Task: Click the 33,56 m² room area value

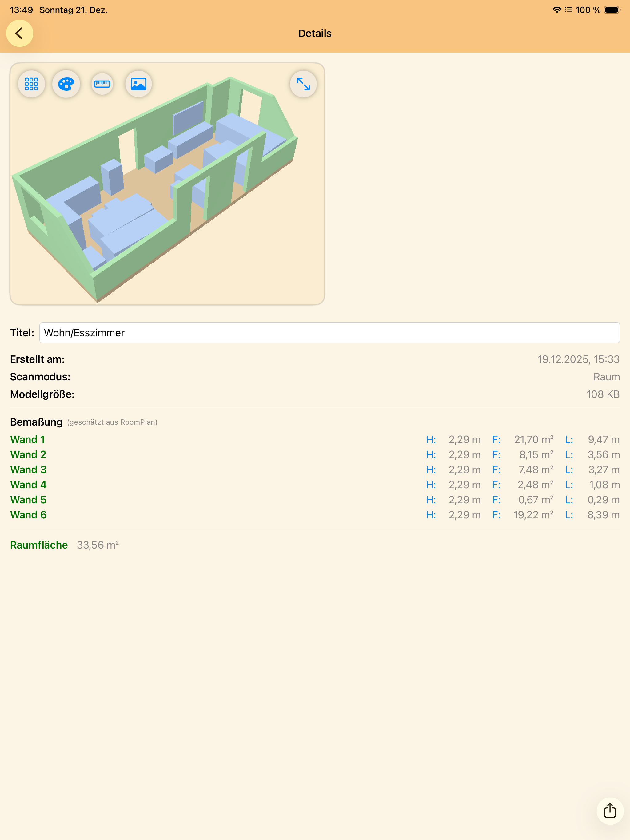Action: coord(98,545)
